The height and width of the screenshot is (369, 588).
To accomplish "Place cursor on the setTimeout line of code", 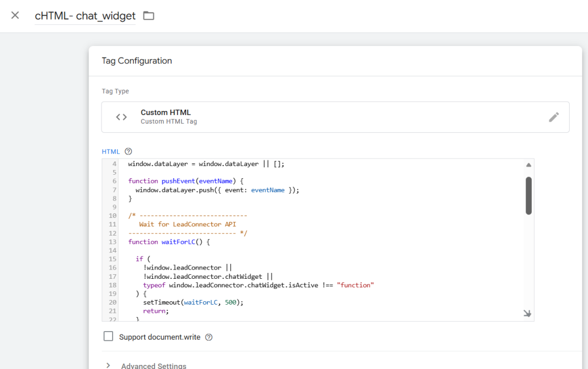I will (x=194, y=302).
